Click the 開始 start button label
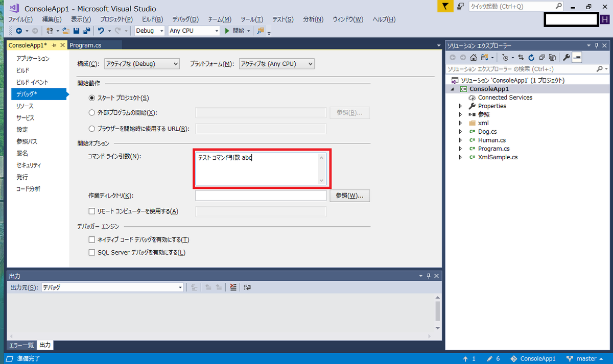Screen dimensions: 613x364 pyautogui.click(x=239, y=31)
